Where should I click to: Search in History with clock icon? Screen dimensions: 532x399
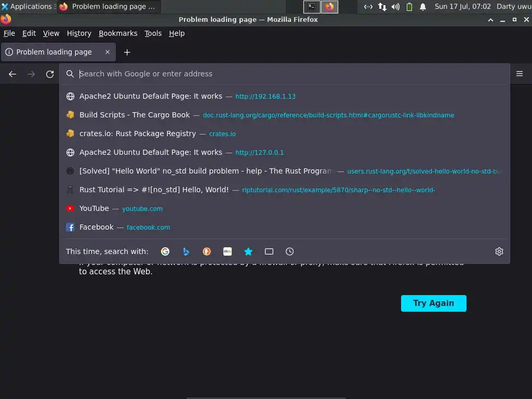click(x=290, y=251)
